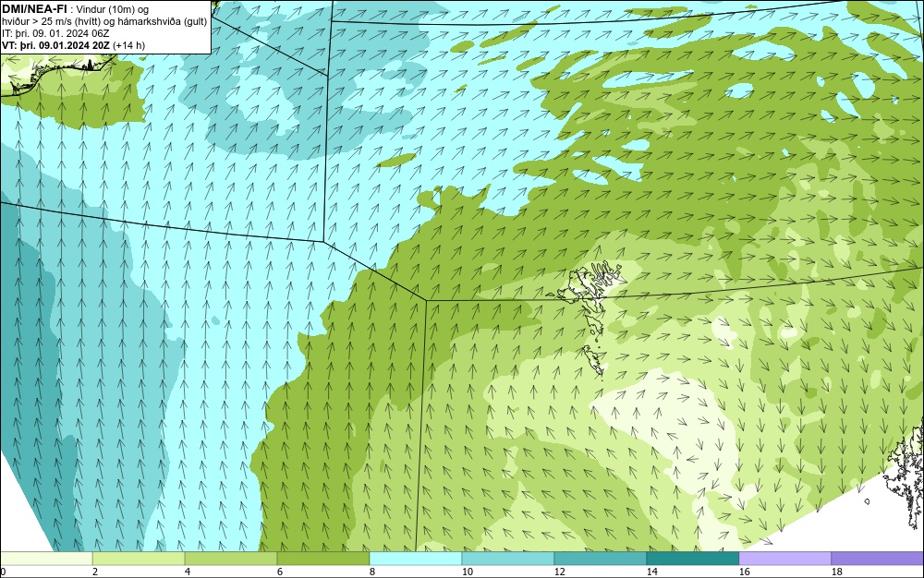Image resolution: width=924 pixels, height=578 pixels.
Task: Click the 'IT: þri. 09. 01. 2024 06Z' line
Action: click(x=55, y=33)
